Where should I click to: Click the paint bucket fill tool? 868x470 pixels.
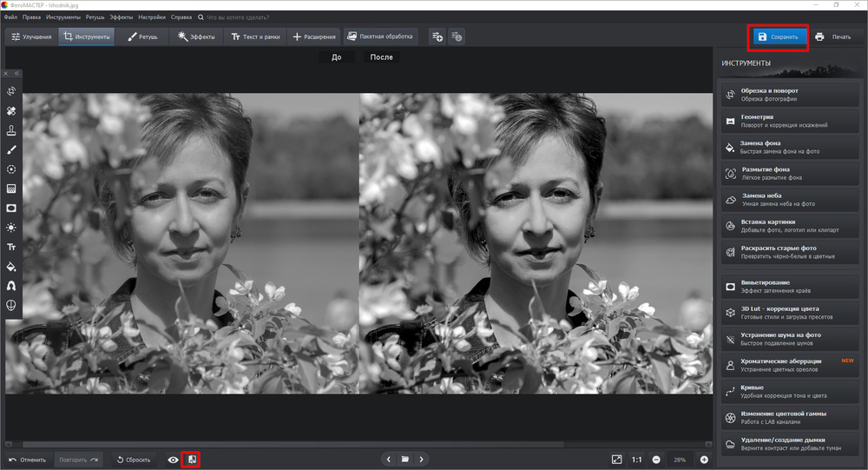(x=11, y=266)
